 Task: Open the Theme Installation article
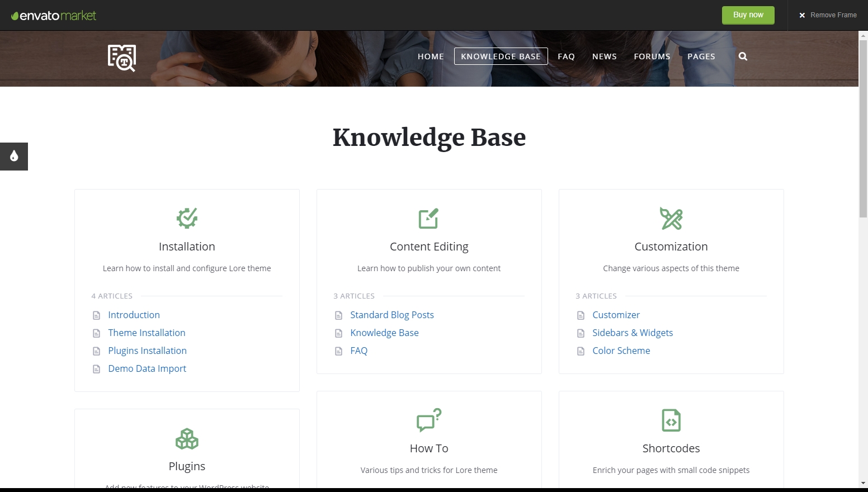click(147, 333)
